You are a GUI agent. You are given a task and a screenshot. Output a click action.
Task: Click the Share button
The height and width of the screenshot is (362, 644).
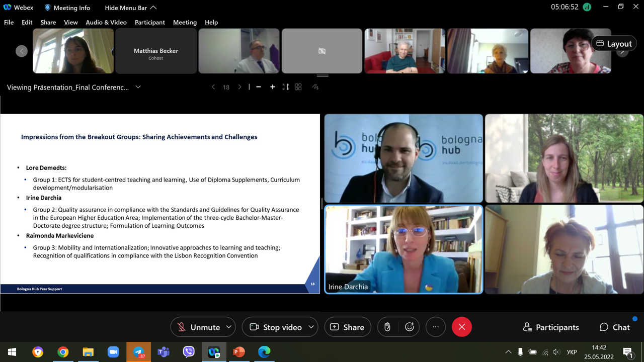[348, 327]
